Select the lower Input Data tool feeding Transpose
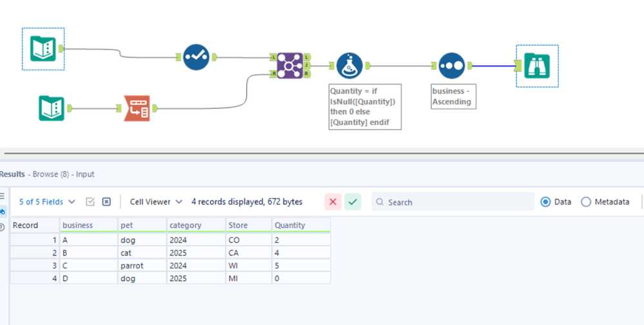The width and height of the screenshot is (644, 325). (52, 108)
